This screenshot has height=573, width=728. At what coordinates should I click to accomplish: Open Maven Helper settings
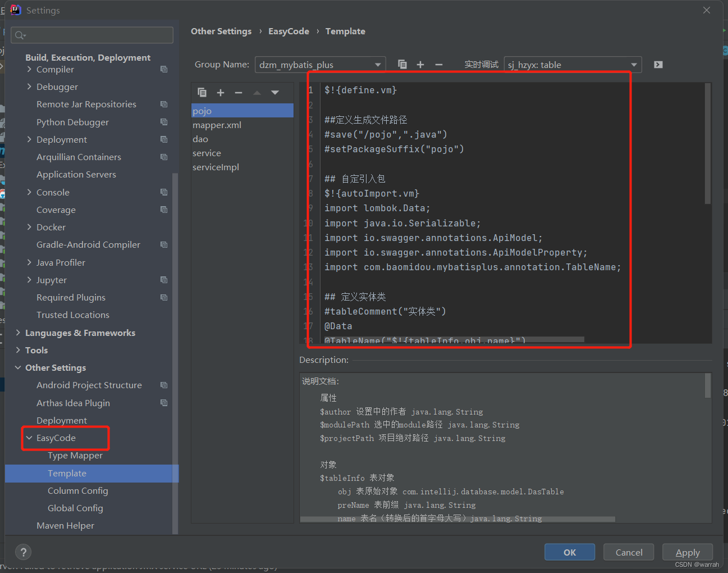(x=65, y=525)
